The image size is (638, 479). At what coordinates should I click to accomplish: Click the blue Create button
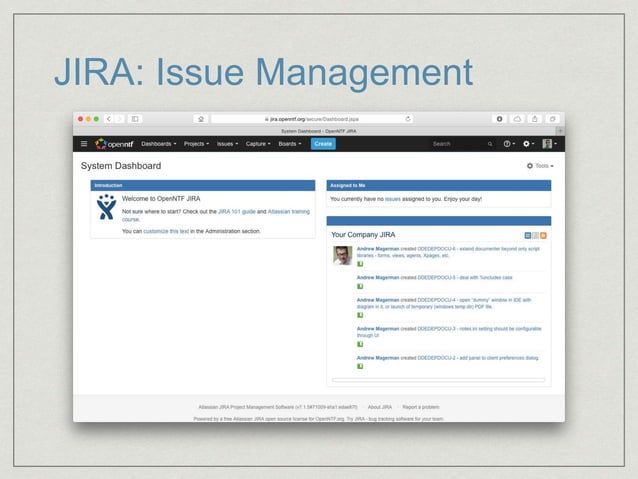[323, 144]
